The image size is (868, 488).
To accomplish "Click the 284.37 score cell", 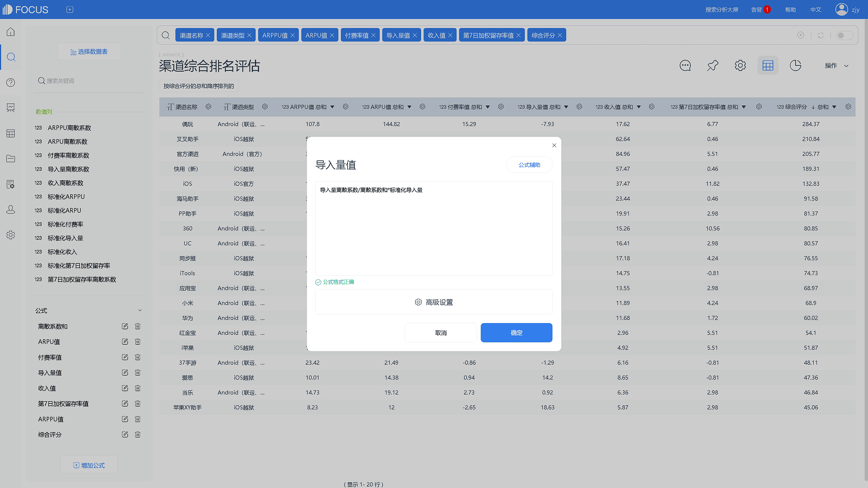I will [x=811, y=124].
